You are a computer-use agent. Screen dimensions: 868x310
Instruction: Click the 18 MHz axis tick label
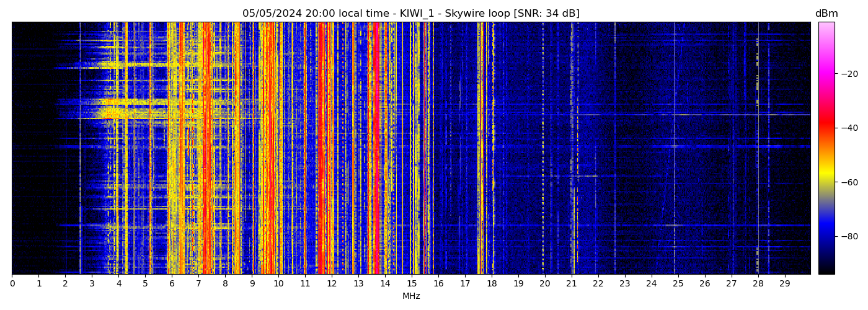pos(492,284)
